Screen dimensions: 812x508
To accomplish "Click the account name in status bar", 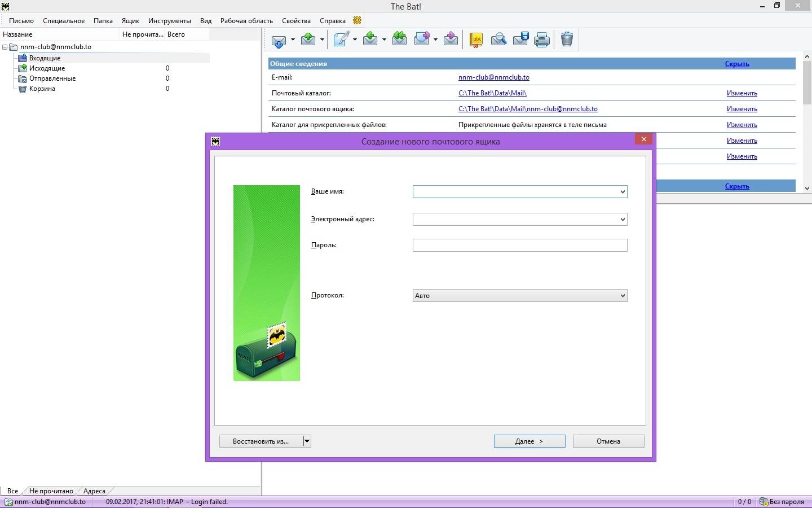I will [50, 502].
